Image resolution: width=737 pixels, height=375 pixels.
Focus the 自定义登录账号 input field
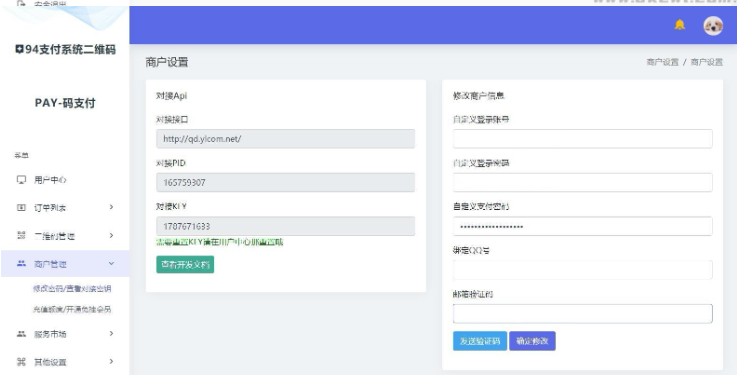[x=583, y=139]
